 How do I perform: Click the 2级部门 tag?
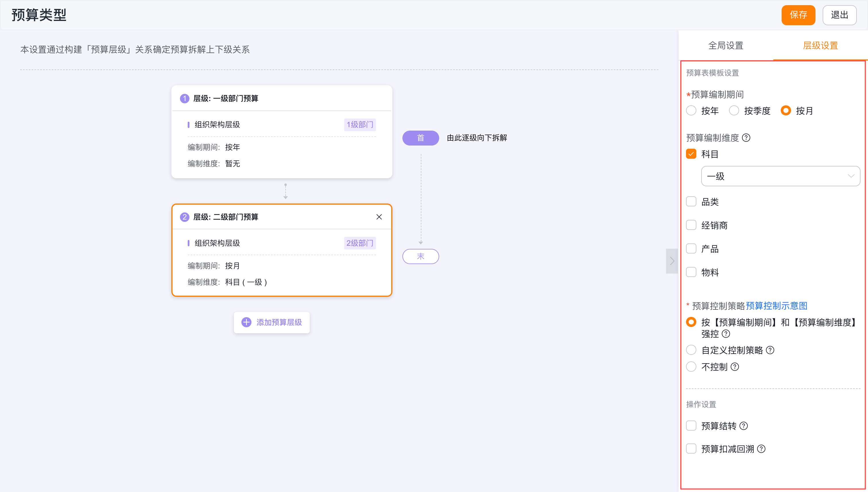tap(360, 243)
